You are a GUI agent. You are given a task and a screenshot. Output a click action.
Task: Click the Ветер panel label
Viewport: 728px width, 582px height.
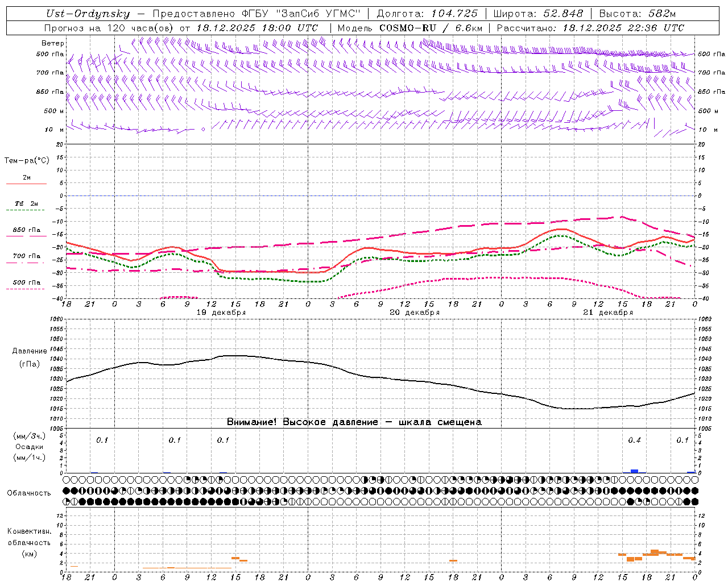click(53, 43)
